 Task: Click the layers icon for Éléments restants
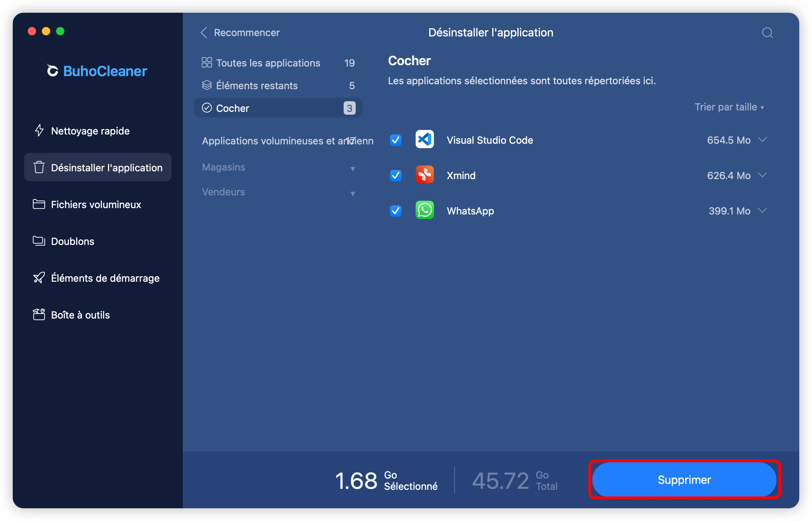point(207,85)
